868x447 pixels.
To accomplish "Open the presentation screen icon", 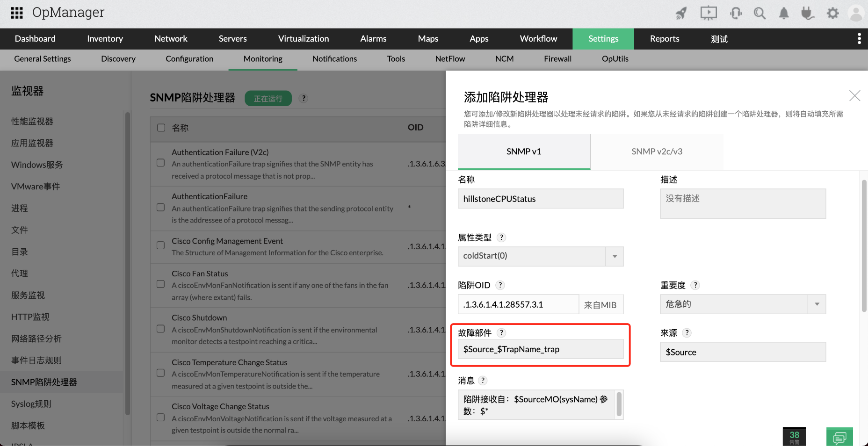I will (x=709, y=13).
